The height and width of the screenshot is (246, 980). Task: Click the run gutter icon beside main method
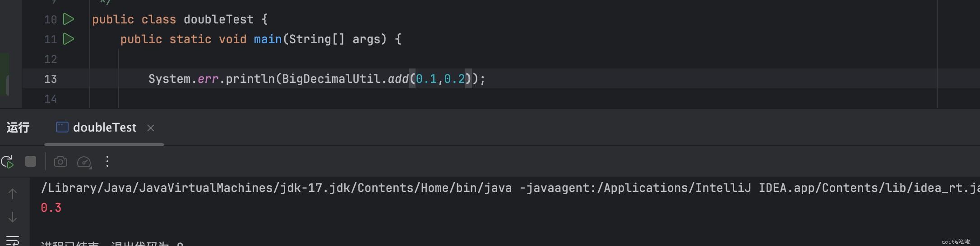pyautogui.click(x=69, y=39)
